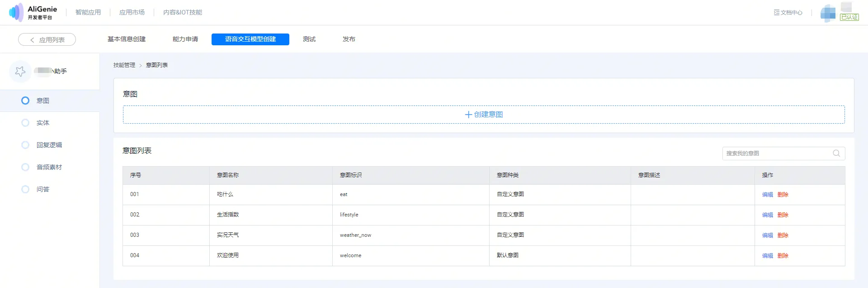Open 应用市场 in top navigation
868x288 pixels.
pos(132,13)
